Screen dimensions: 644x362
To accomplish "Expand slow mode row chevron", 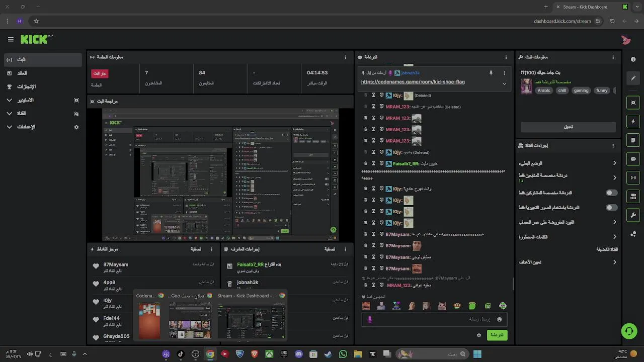I will (x=614, y=163).
